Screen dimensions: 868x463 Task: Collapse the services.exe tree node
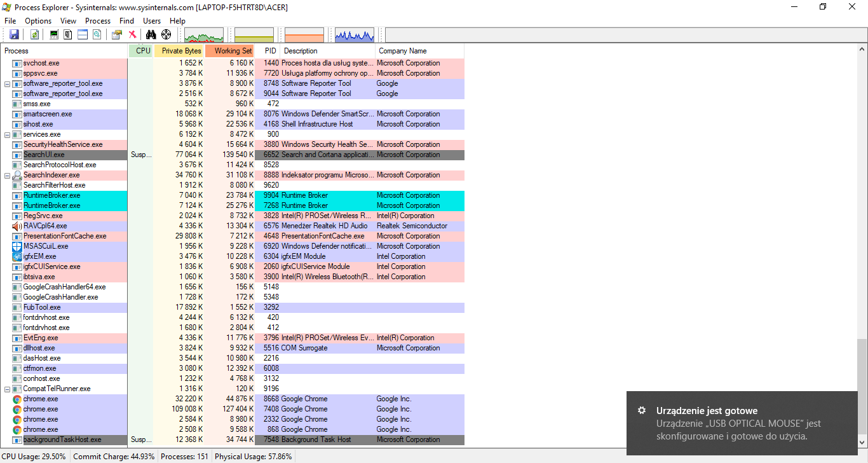pyautogui.click(x=7, y=134)
